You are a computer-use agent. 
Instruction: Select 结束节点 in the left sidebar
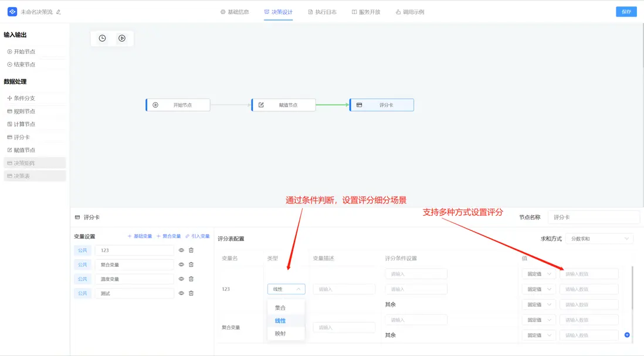coord(35,65)
